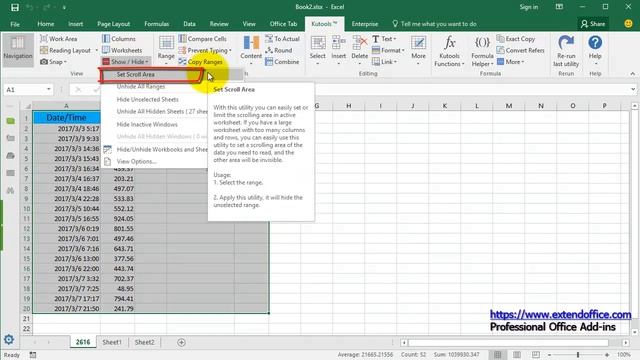Open the Worksheets utility
Screen dimensions: 640x360
[122, 50]
